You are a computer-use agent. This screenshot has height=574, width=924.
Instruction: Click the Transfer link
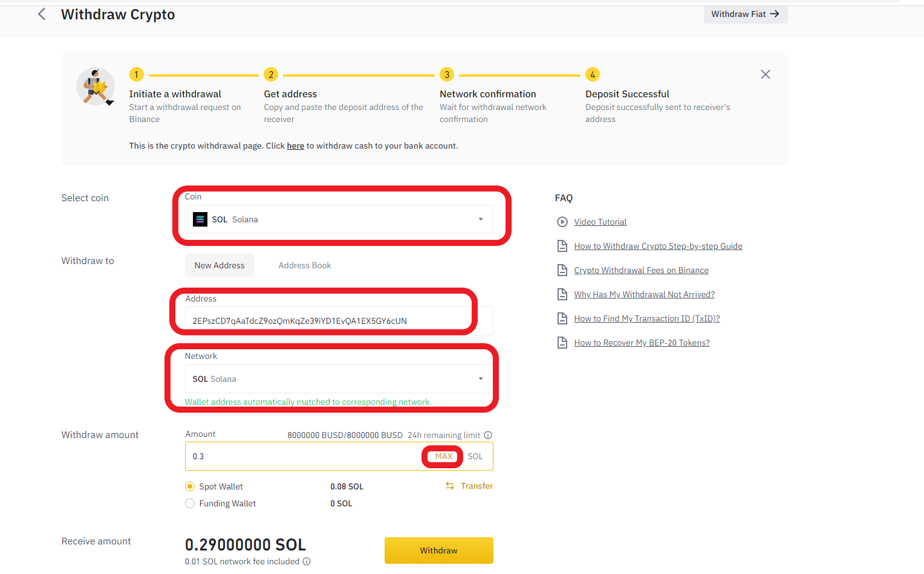(477, 486)
